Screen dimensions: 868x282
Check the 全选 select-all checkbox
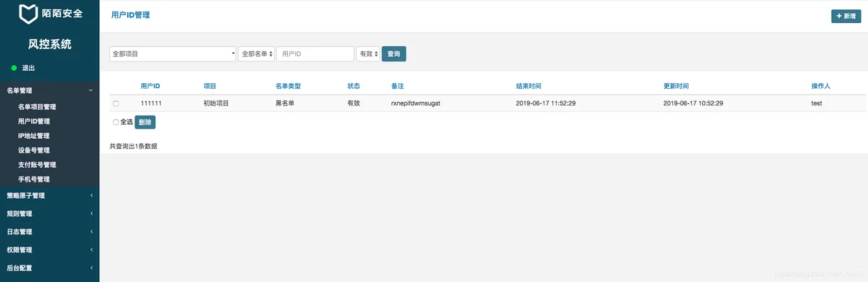pyautogui.click(x=116, y=122)
